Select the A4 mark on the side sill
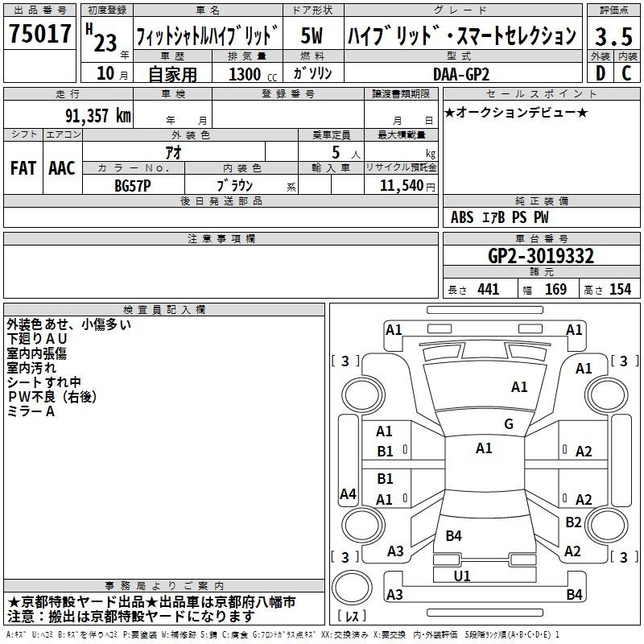 [x=348, y=493]
